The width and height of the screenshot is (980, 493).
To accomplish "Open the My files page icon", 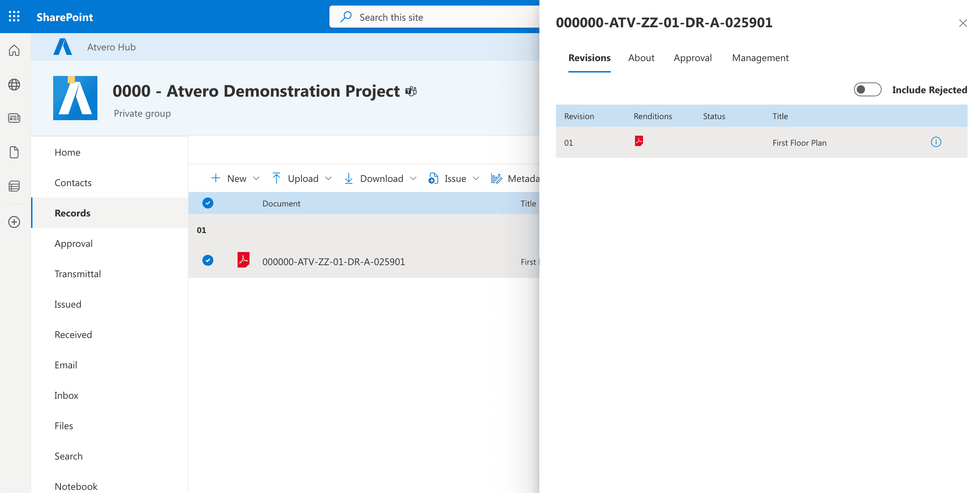I will (x=14, y=152).
